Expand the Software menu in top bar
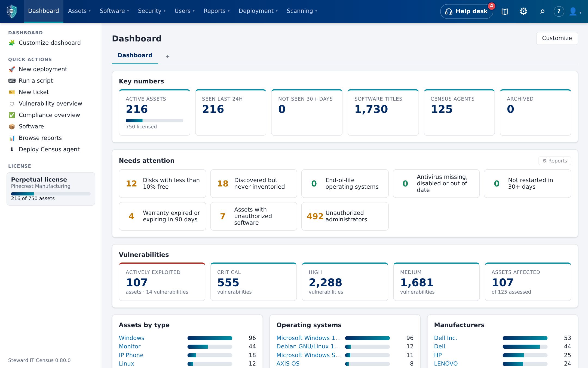This screenshot has width=588, height=368. [114, 11]
